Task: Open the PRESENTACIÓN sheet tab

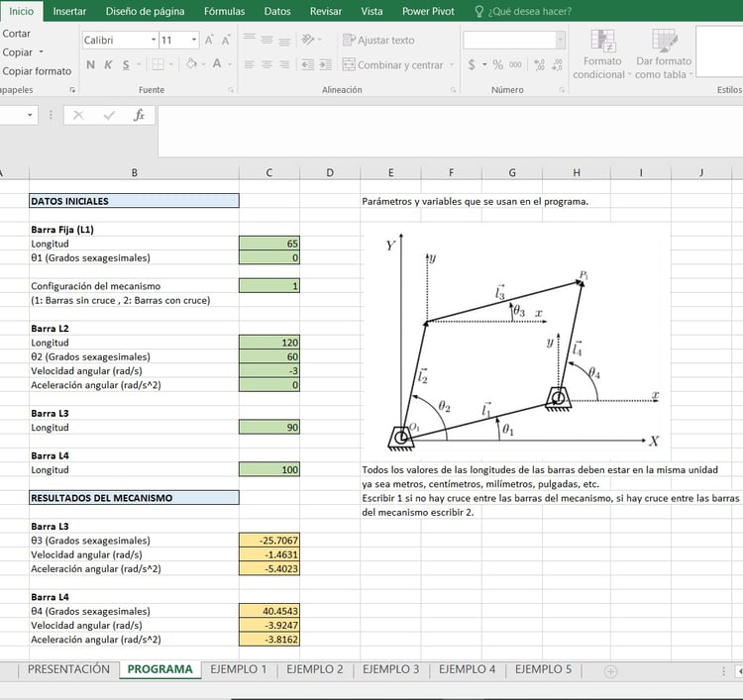Action: click(68, 669)
